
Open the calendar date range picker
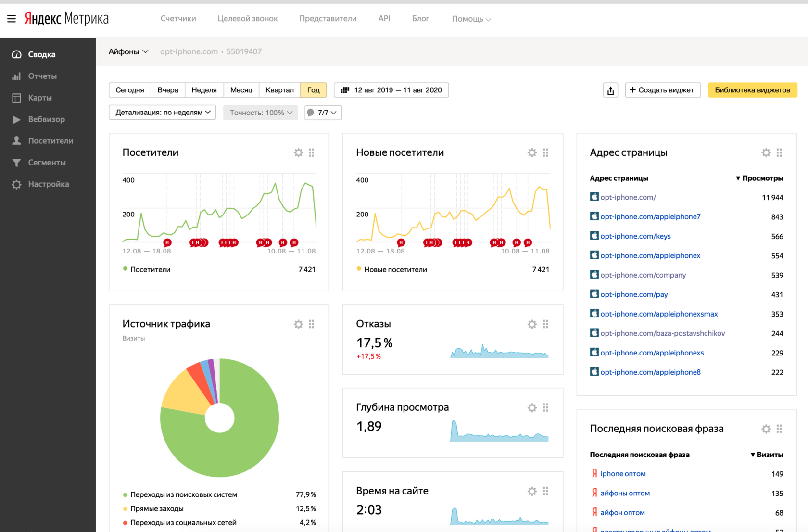click(x=391, y=90)
